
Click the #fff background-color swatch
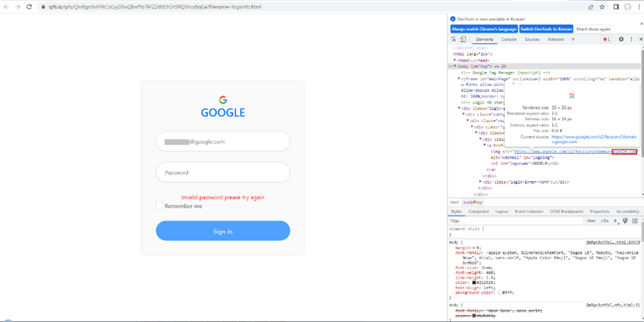pos(501,293)
